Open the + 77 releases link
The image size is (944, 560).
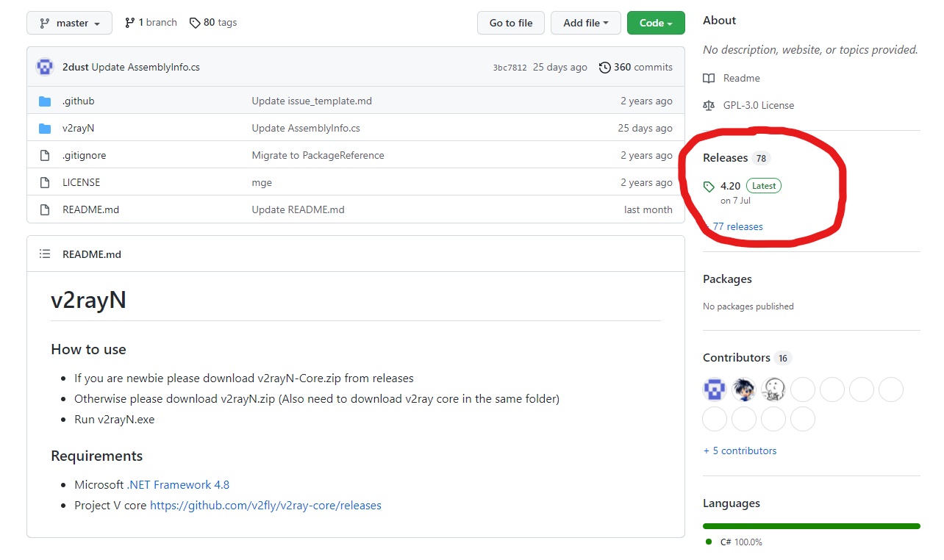pos(734,226)
